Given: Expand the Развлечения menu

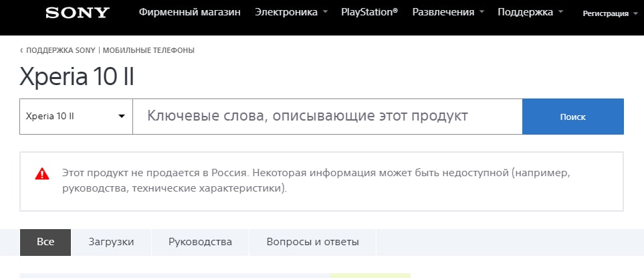Looking at the screenshot, I should point(448,12).
